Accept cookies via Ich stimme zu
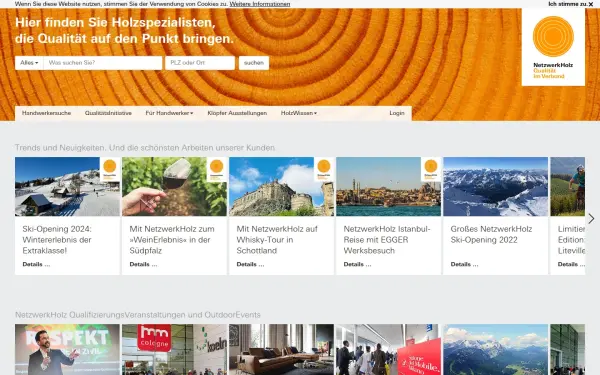The width and height of the screenshot is (600, 375). point(568,4)
